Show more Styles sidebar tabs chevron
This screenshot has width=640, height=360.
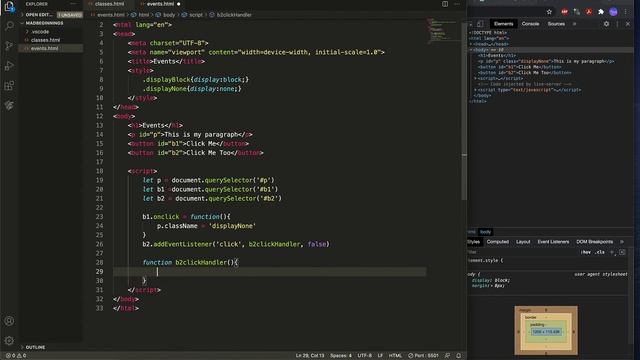(622, 242)
